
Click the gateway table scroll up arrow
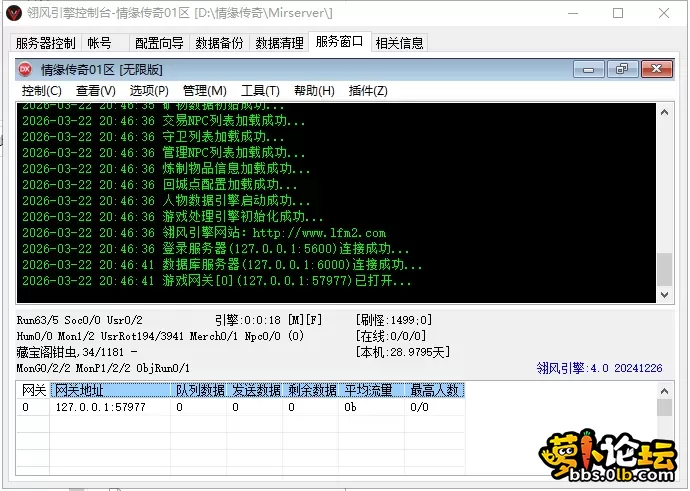coord(664,391)
